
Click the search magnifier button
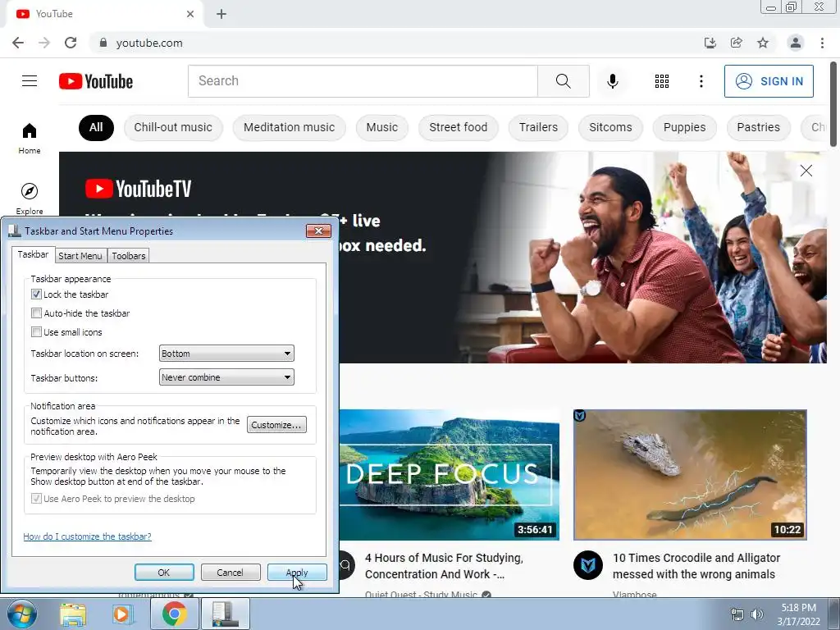pos(563,81)
